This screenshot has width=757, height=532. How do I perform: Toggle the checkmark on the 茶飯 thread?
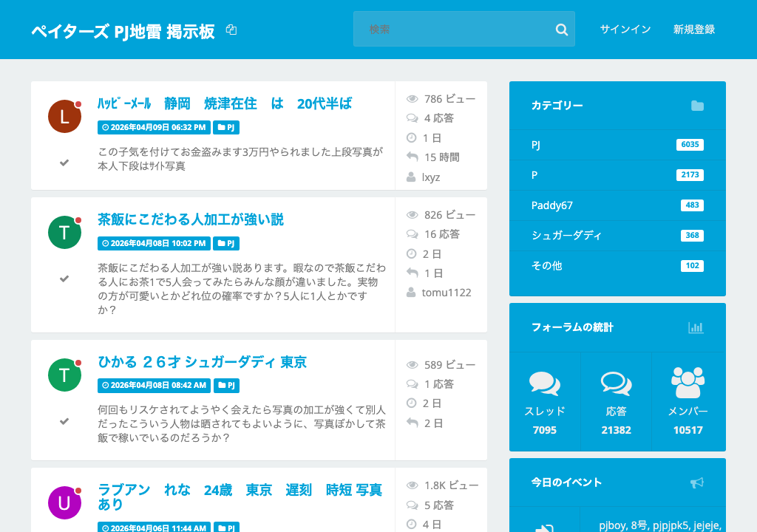click(x=63, y=279)
